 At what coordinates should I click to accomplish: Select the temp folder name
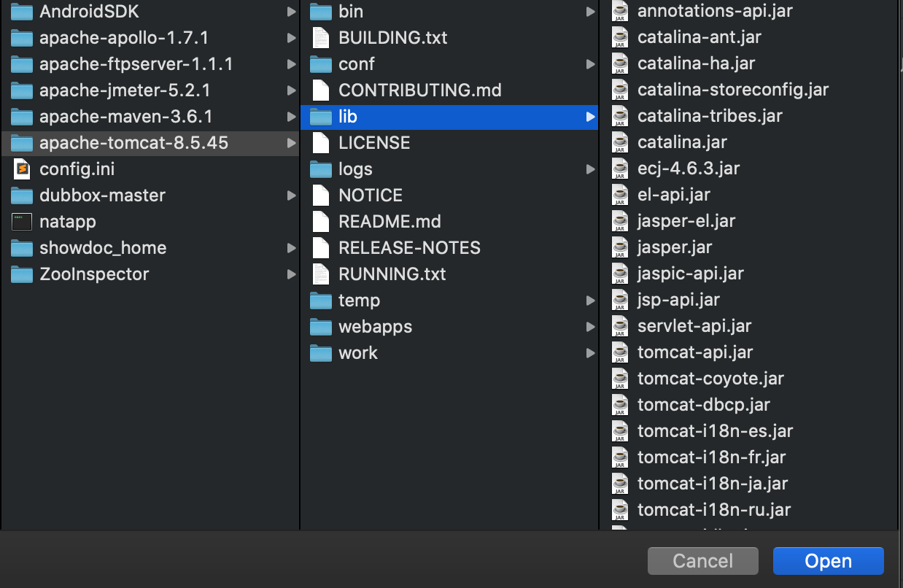[359, 301]
